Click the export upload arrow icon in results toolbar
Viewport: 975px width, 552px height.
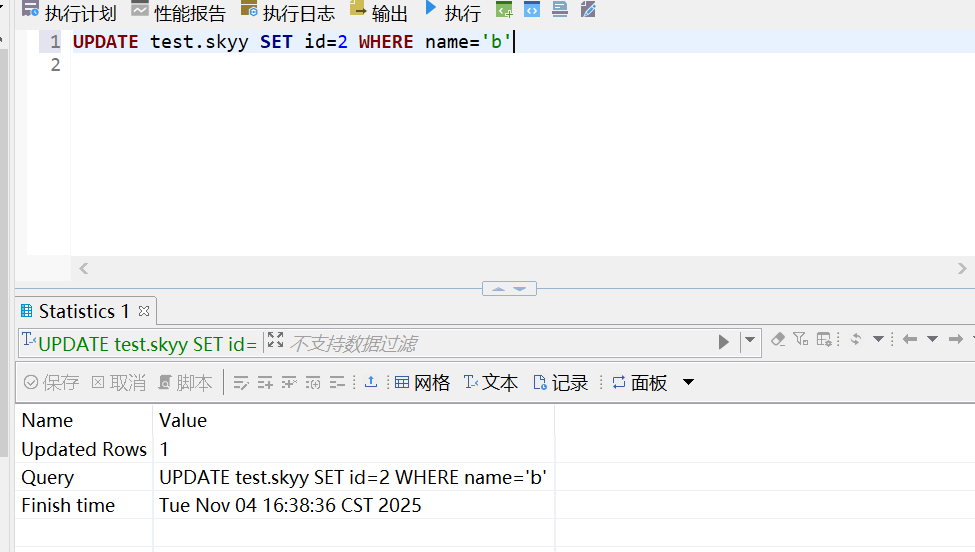371,382
